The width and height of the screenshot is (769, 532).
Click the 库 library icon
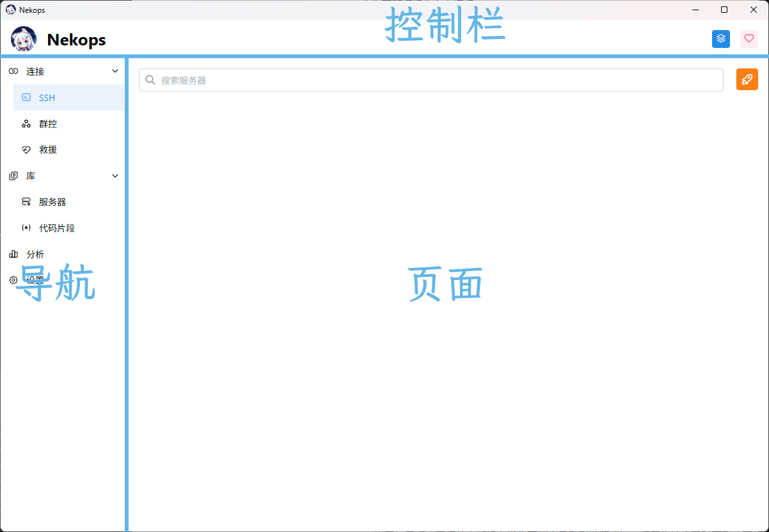pos(13,176)
